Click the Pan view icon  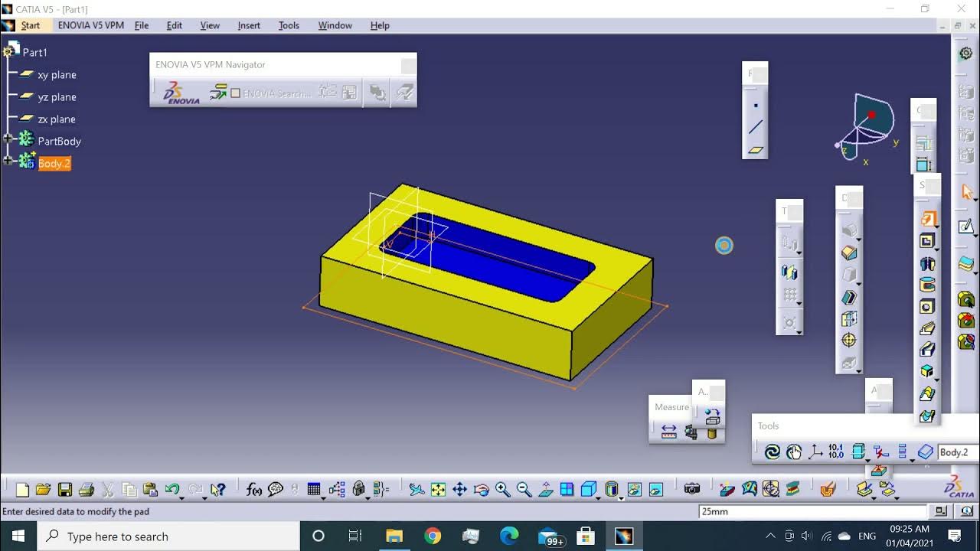[x=459, y=490]
